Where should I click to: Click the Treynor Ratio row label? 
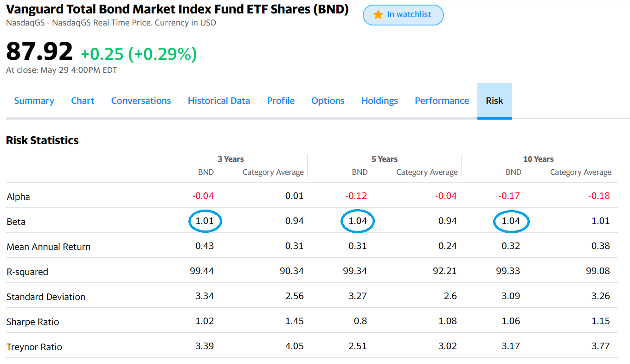[34, 347]
